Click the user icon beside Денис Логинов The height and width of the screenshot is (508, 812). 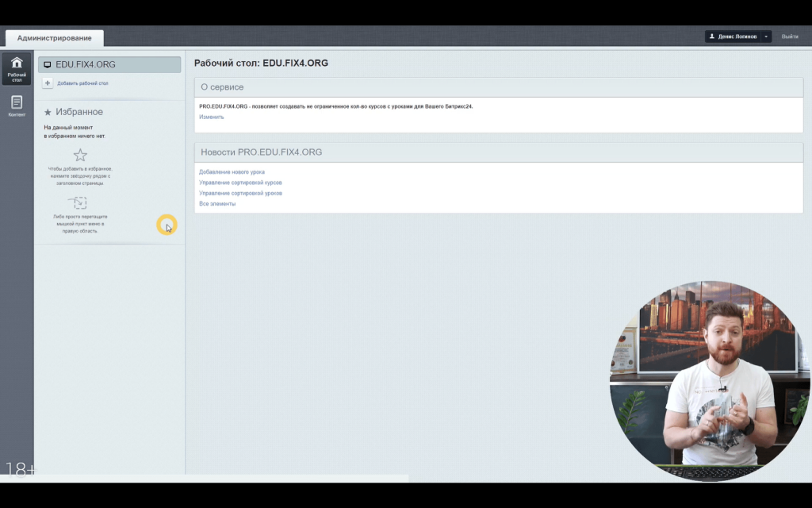pyautogui.click(x=712, y=37)
